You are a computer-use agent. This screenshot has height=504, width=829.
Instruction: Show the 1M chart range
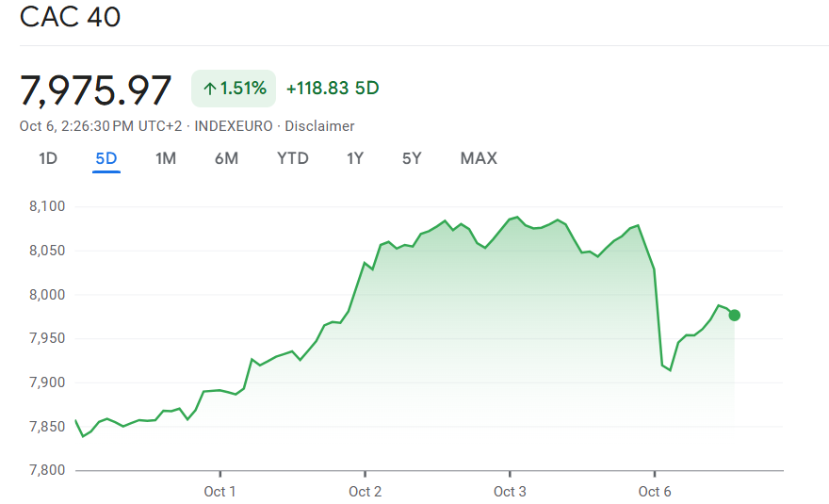tap(166, 158)
